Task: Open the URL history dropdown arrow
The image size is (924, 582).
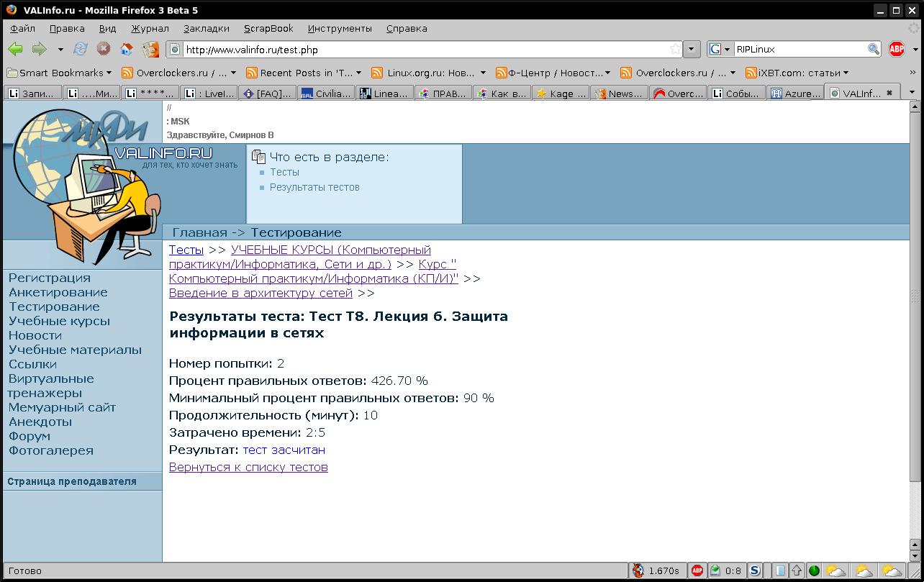Action: [x=692, y=50]
